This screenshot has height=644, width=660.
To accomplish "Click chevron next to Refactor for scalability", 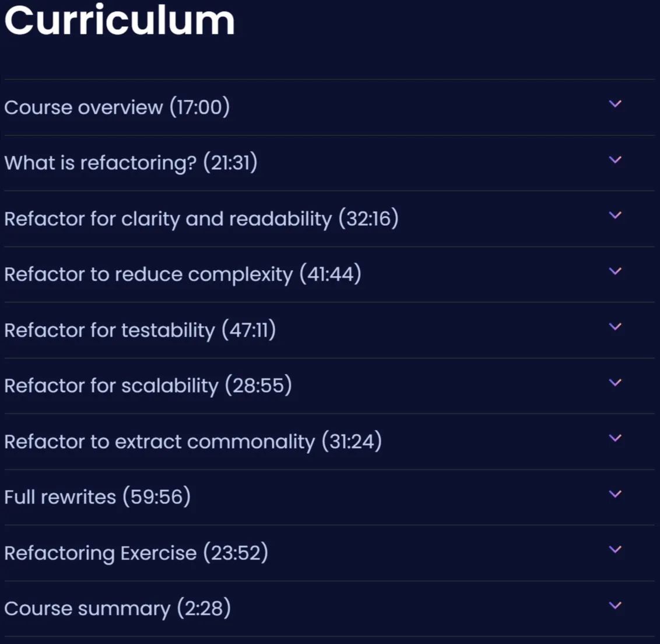I will point(615,383).
